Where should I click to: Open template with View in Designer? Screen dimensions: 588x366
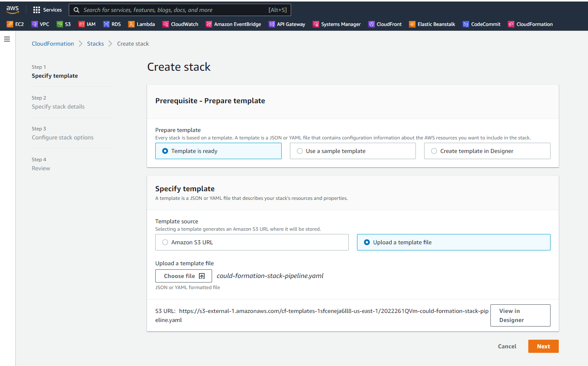pyautogui.click(x=520, y=315)
